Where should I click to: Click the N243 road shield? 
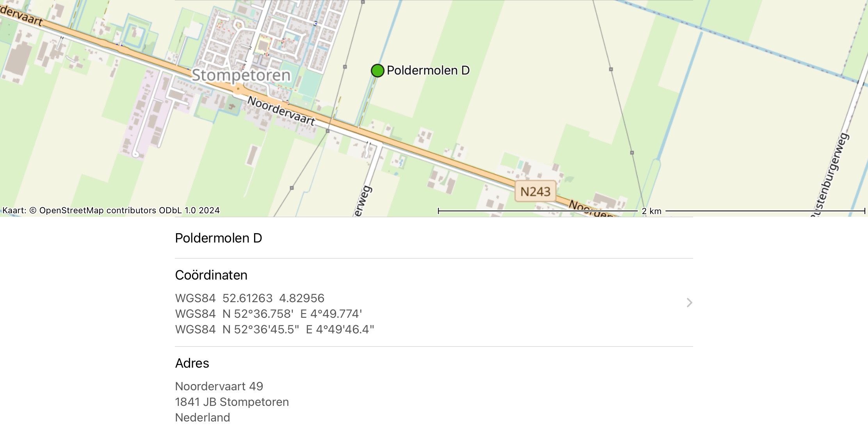click(x=535, y=191)
